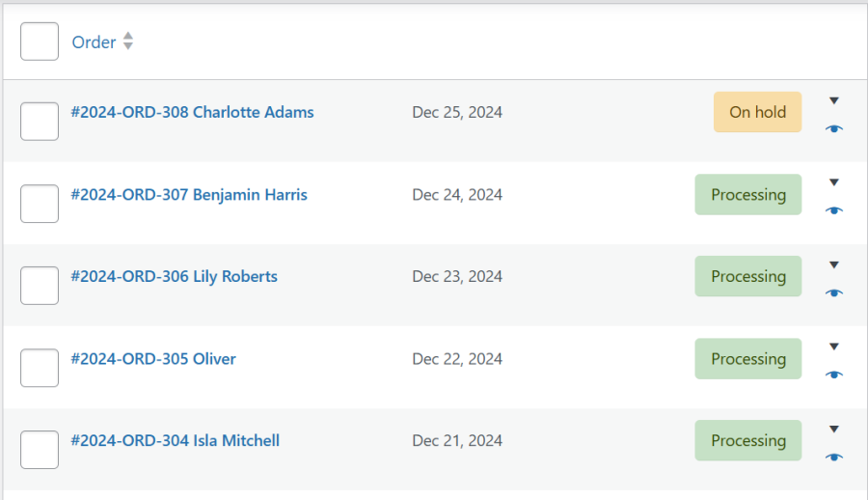Image resolution: width=868 pixels, height=500 pixels.
Task: Click the Dec 23, 2024 date cell
Action: click(457, 277)
